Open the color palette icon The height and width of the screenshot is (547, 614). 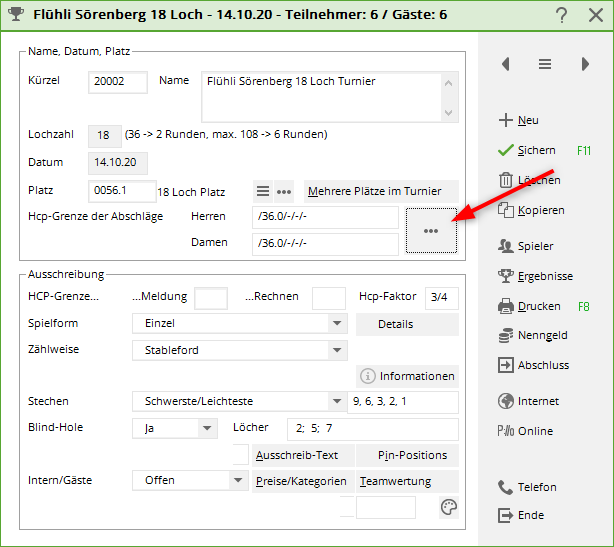click(449, 508)
